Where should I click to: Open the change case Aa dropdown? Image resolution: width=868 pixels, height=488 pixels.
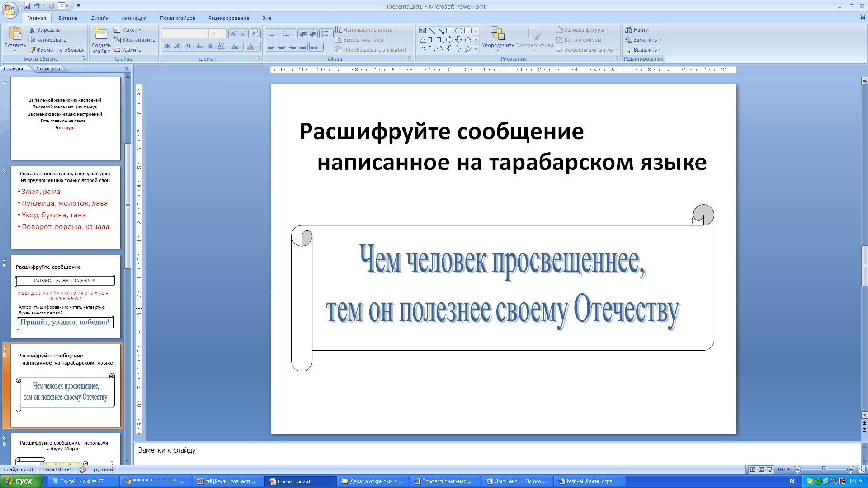pyautogui.click(x=236, y=47)
